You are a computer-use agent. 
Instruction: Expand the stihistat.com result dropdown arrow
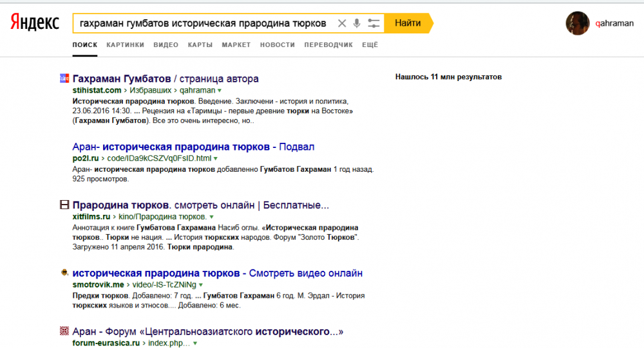(220, 91)
